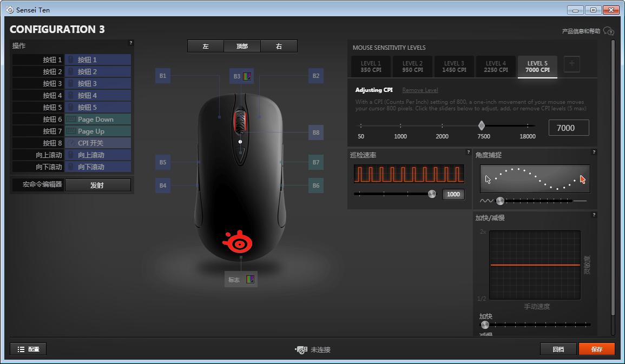The image size is (625, 364).
Task: Open the 配置 configurations list button
Action: point(28,349)
